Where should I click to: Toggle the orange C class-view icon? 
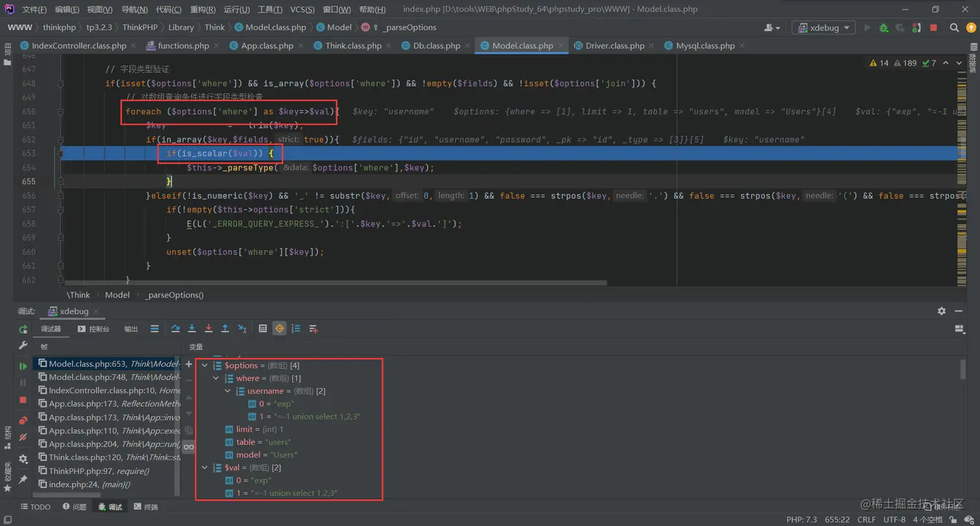(x=279, y=329)
